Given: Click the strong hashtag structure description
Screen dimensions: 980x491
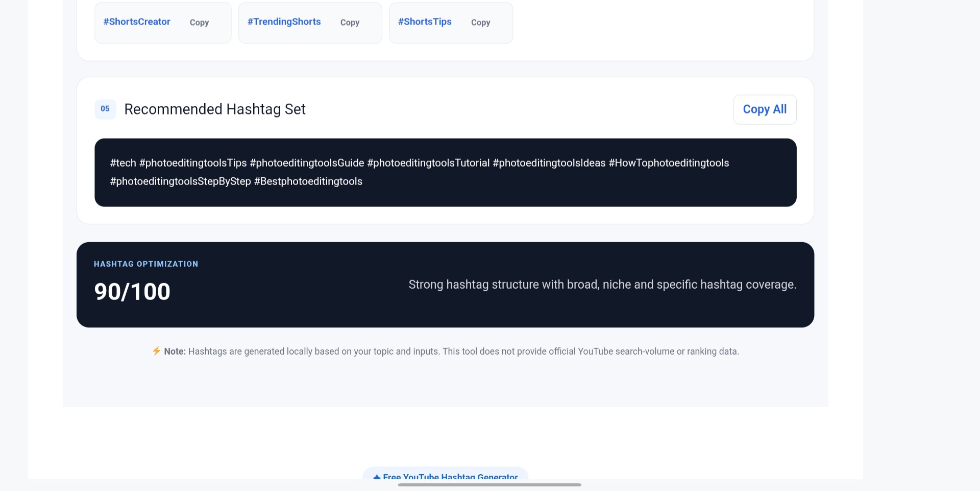Looking at the screenshot, I should tap(602, 285).
